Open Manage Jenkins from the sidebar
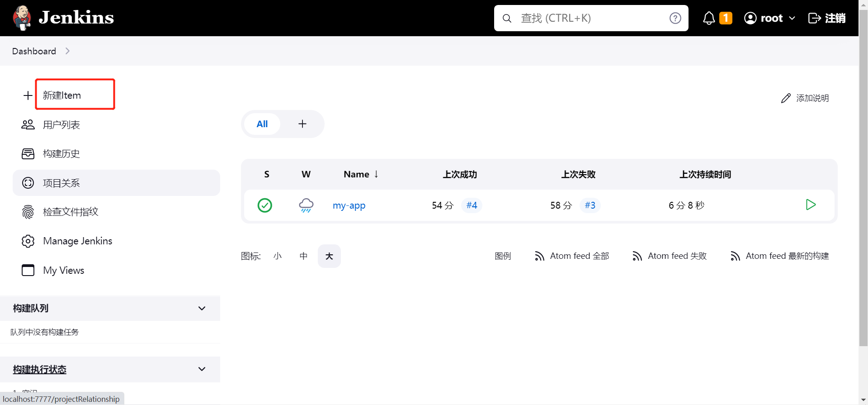868x405 pixels. 77,241
